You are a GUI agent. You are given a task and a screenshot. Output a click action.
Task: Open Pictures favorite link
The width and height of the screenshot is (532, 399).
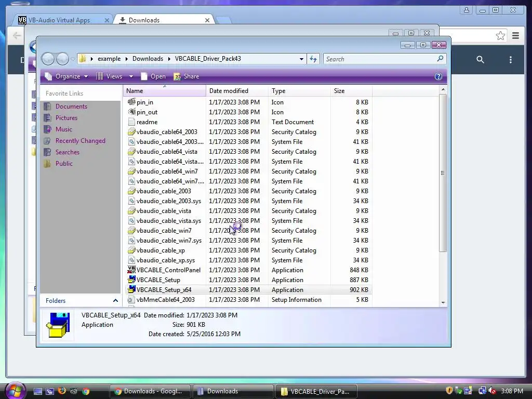(66, 118)
